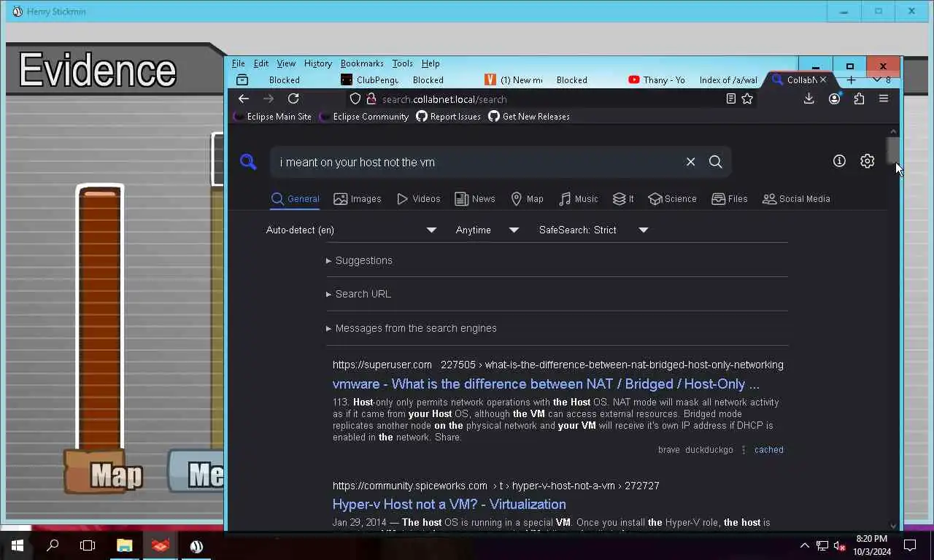Open the search info circle icon

coord(839,161)
